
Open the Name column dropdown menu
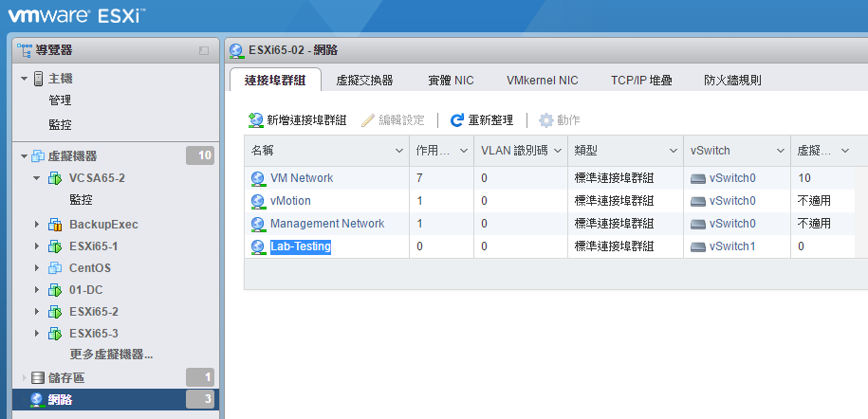point(398,151)
